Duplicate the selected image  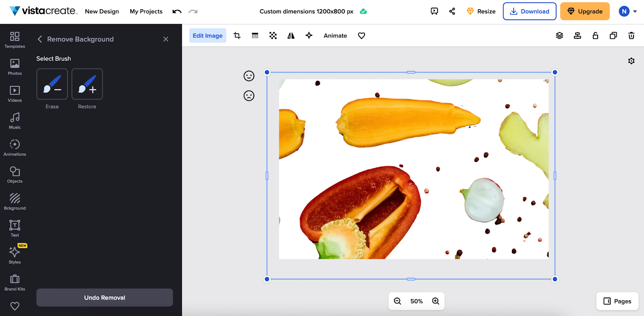613,35
